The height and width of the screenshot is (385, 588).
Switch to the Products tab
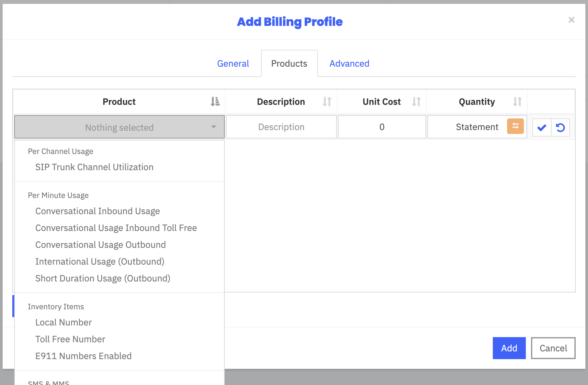click(289, 63)
